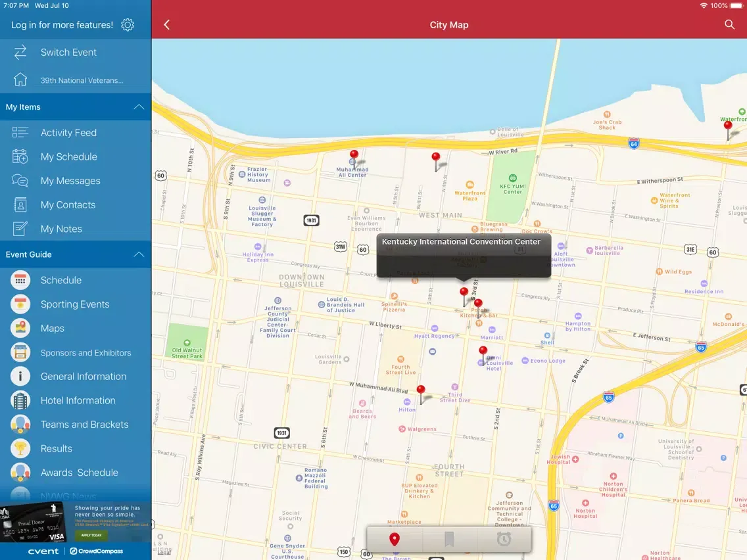Select the red pin under the convention center callout
Screen dimensions: 747x560
pos(464,292)
